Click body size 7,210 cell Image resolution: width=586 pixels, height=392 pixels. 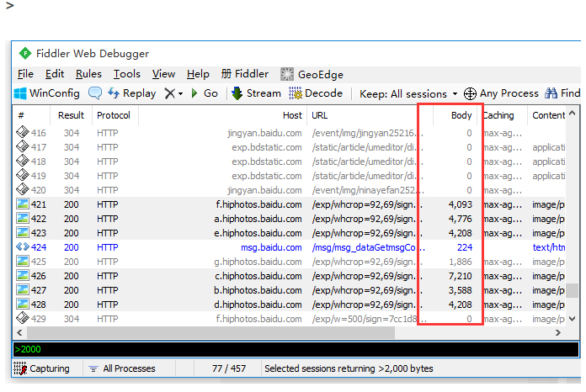click(x=460, y=276)
